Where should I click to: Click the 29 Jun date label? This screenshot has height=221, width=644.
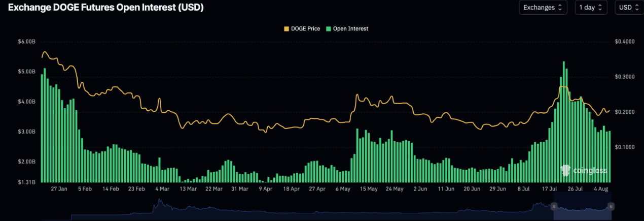pyautogui.click(x=498, y=188)
